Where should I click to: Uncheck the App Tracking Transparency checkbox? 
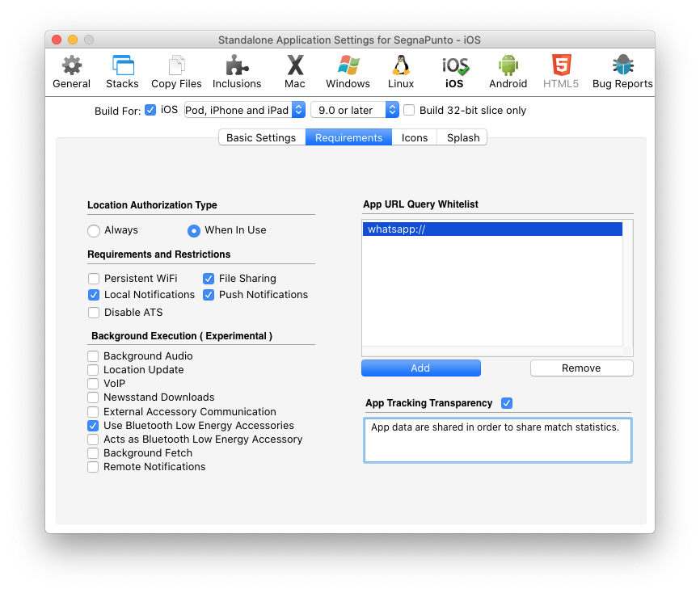pyautogui.click(x=507, y=403)
